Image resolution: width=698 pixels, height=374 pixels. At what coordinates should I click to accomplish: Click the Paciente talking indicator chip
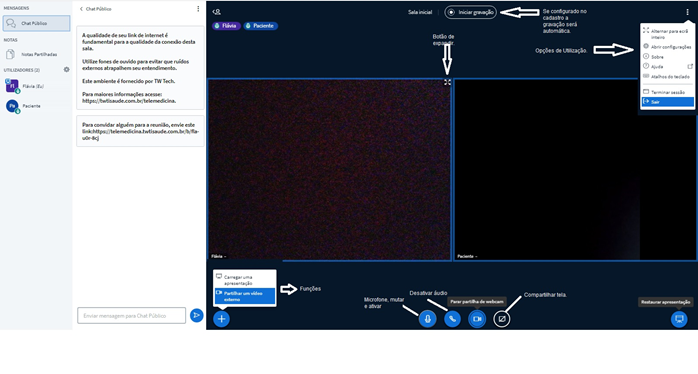260,26
